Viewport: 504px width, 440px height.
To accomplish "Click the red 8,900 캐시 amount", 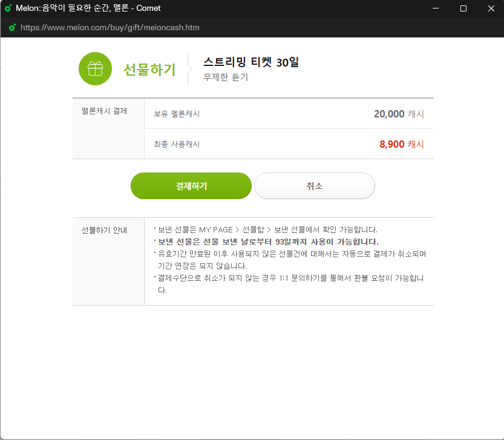I will pos(402,144).
